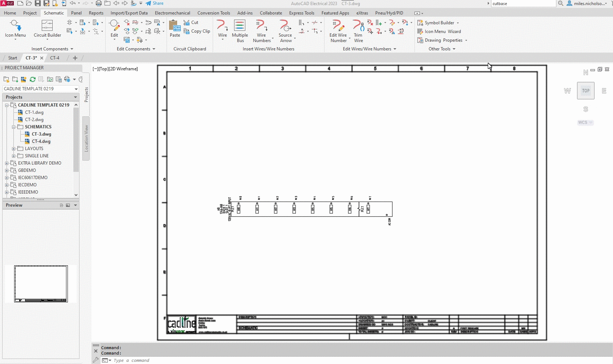Open the Panel ribbon tab

point(76,13)
